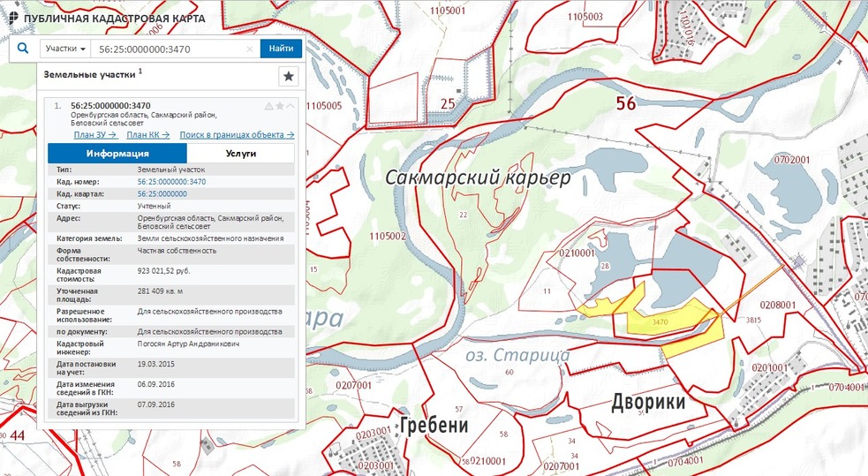Screen dimensions: 868x476
Task: Click the warning triangle icon on the result
Action: 269,106
